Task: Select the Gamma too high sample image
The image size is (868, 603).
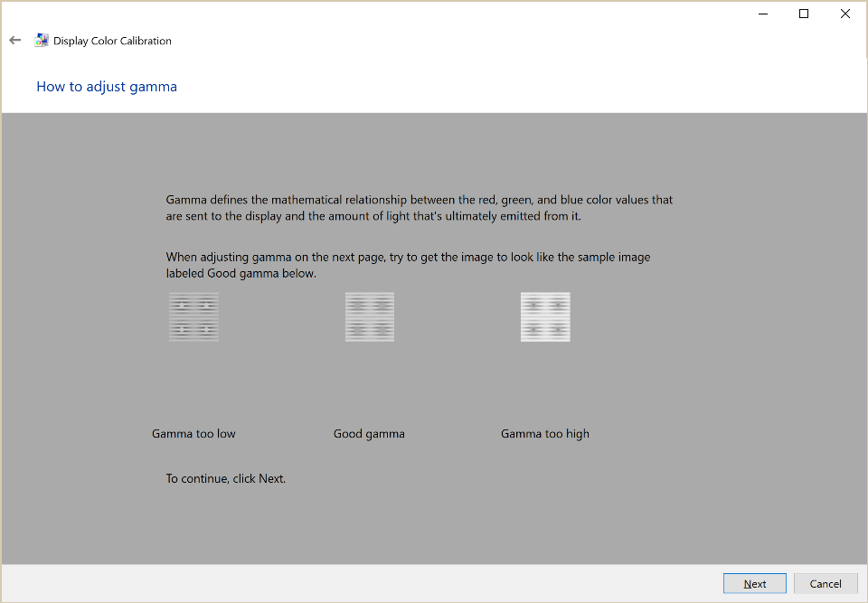Action: point(545,316)
